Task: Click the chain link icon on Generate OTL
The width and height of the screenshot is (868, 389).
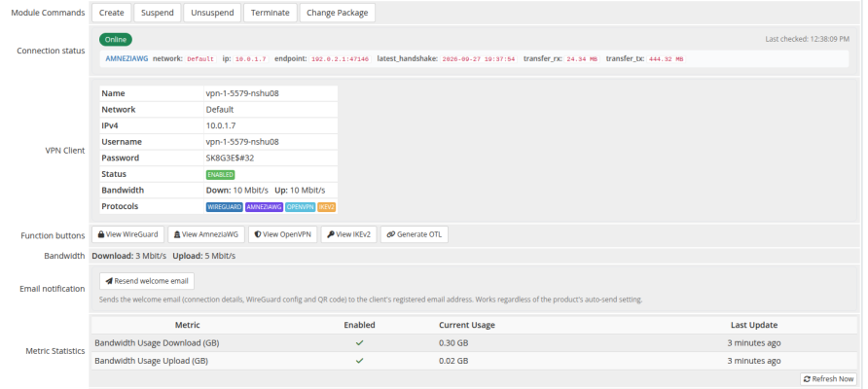Action: (391, 234)
